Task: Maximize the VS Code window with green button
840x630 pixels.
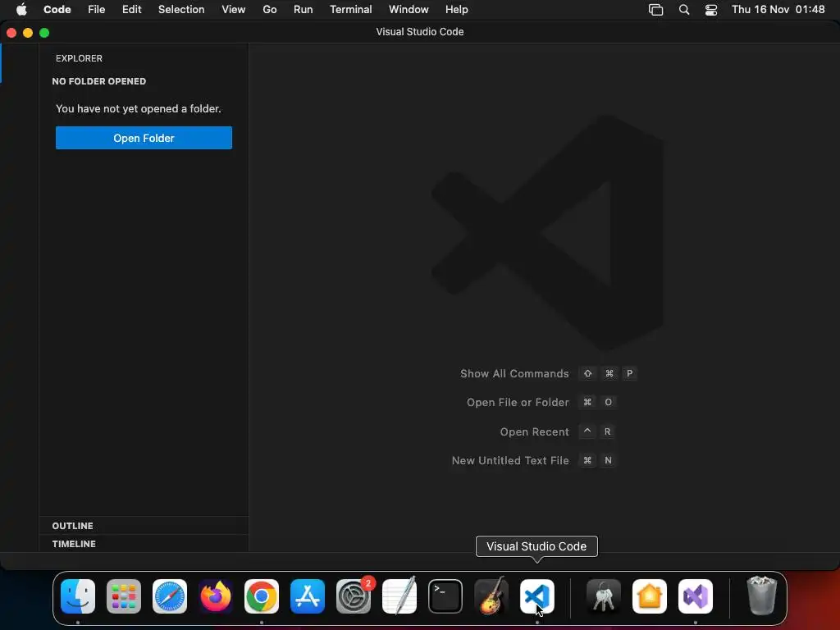Action: coord(44,33)
